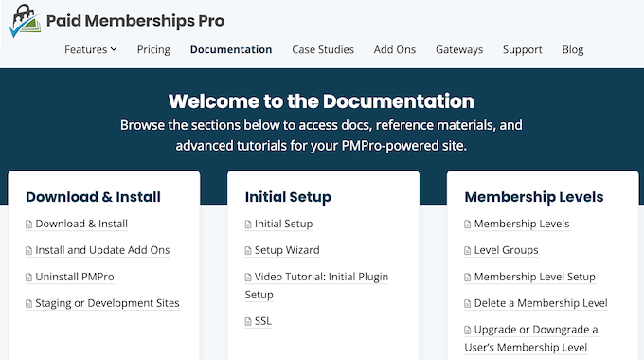Screen dimensions: 644x360
Task: Visit the Support menu item
Action: [x=523, y=49]
